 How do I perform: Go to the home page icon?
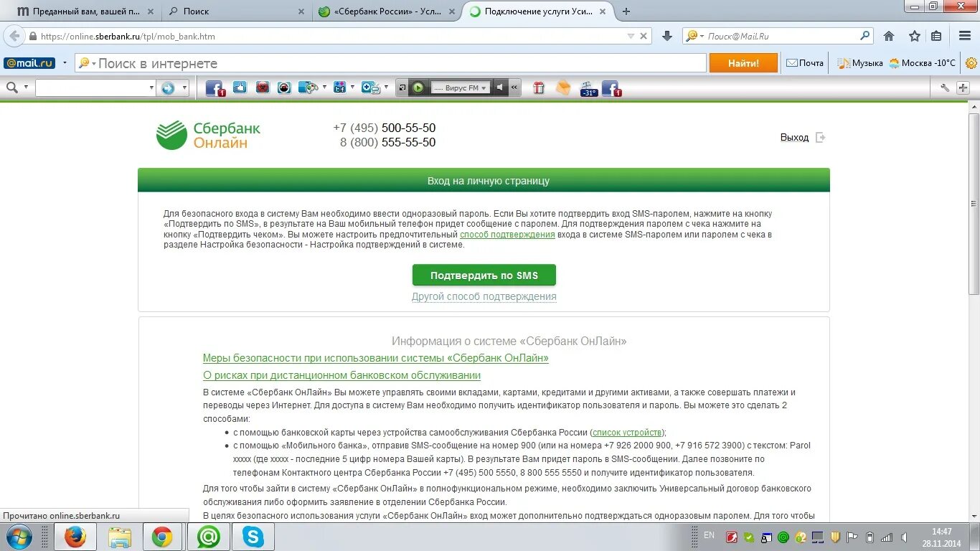click(889, 36)
